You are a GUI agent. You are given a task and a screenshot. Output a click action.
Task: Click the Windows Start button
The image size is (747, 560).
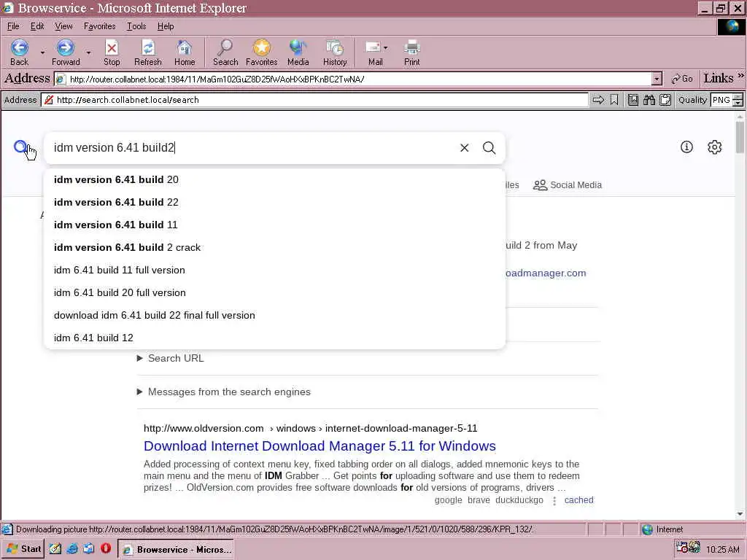(23, 549)
